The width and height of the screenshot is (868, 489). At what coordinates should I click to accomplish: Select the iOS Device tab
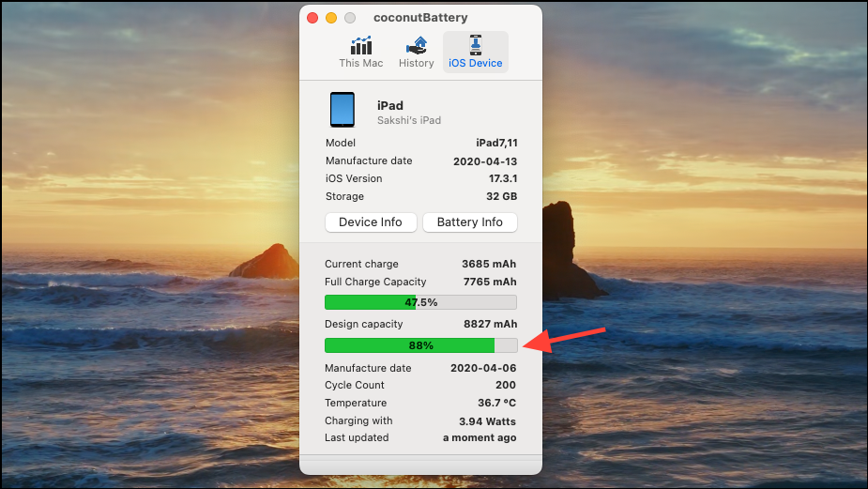click(x=476, y=52)
